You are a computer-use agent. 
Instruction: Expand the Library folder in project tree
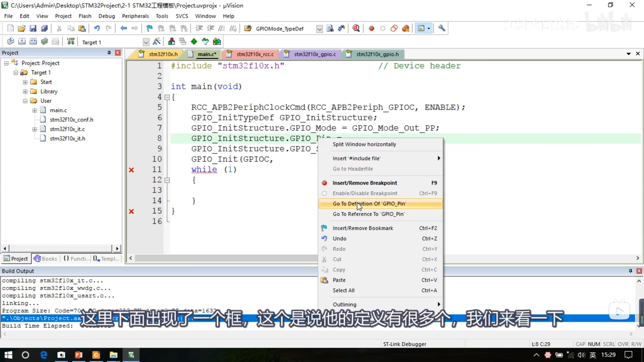25,92
